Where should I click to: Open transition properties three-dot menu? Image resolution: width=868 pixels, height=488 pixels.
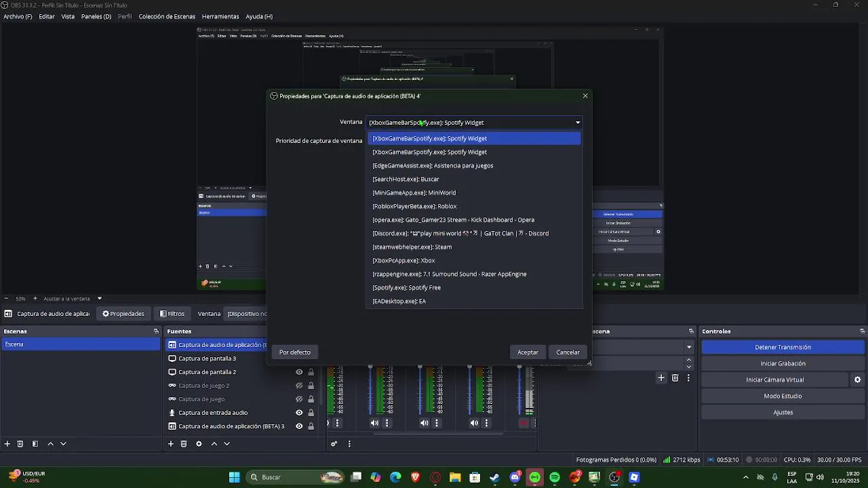point(688,378)
